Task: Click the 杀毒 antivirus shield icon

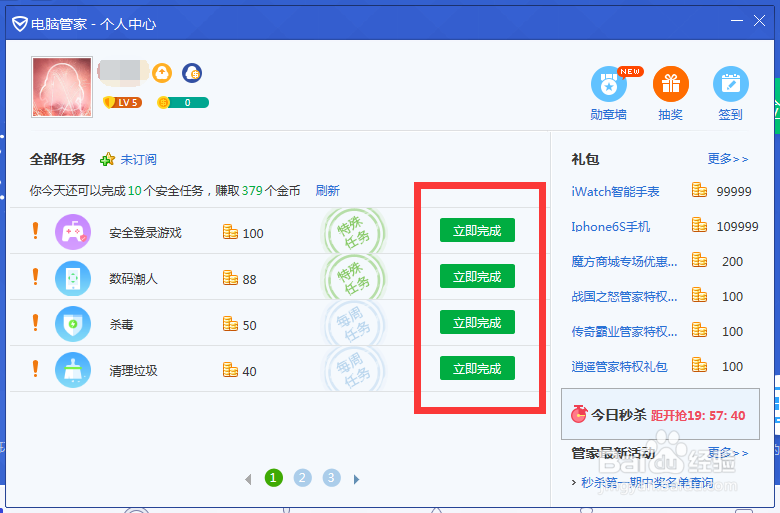Action: (73, 324)
